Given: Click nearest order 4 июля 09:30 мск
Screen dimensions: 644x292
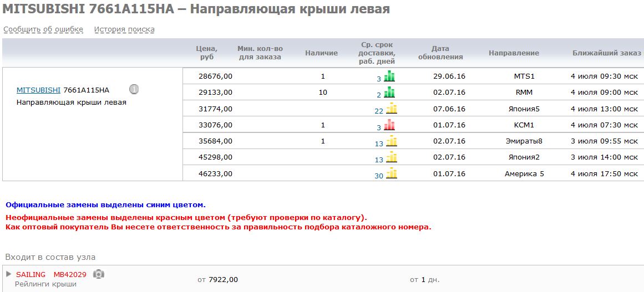Looking at the screenshot, I should point(605,76).
